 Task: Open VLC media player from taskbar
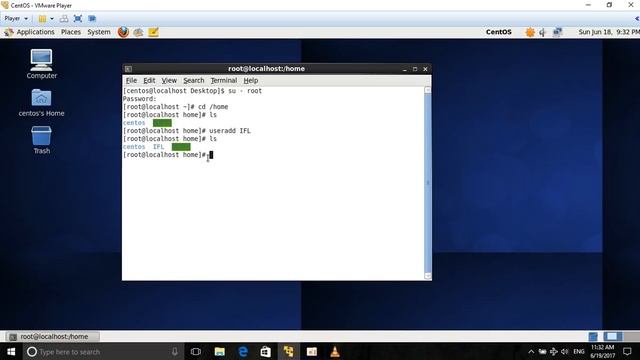pos(335,351)
